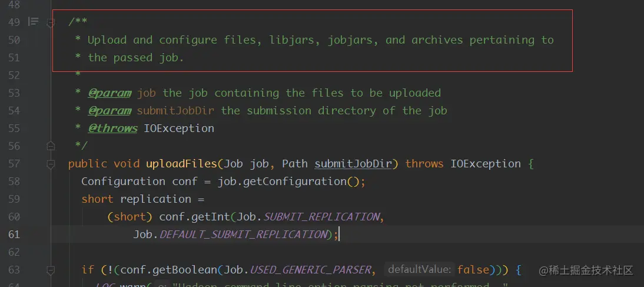Click the Path type in method signature
This screenshot has height=287, width=644.
tap(295, 164)
